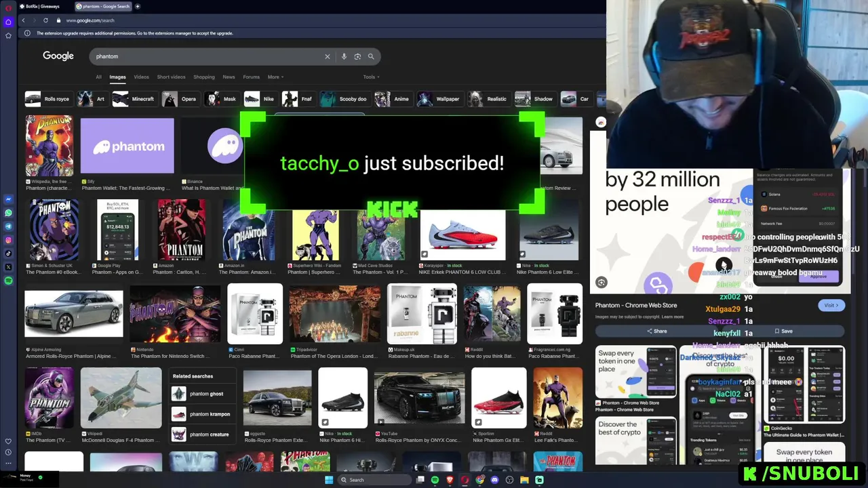Switch to the Shopping tab

click(203, 77)
